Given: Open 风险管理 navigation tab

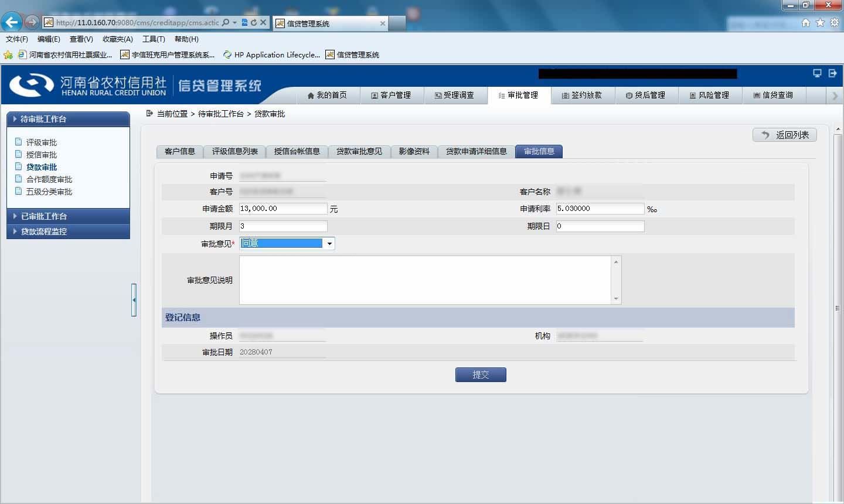Looking at the screenshot, I should click(x=710, y=95).
